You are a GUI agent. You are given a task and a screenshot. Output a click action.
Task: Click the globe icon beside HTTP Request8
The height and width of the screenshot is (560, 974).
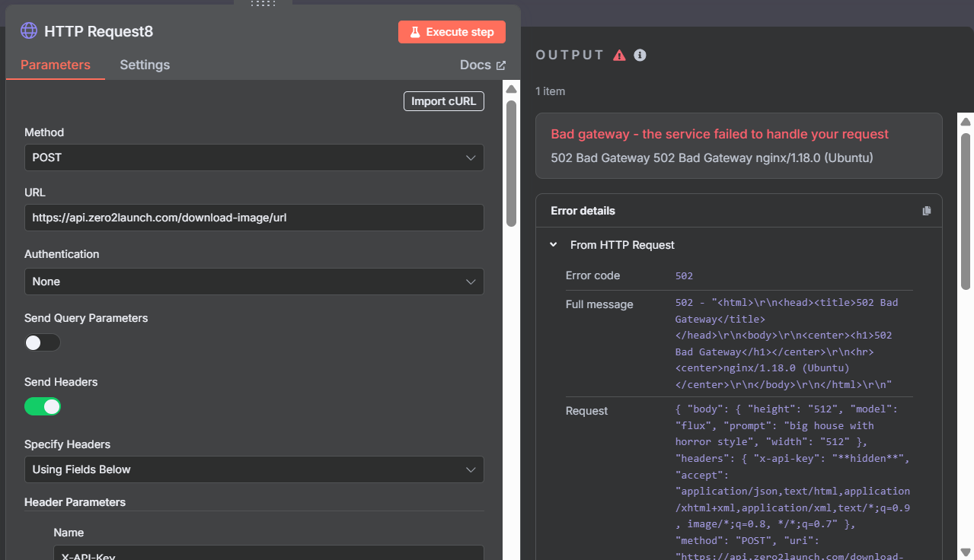point(29,31)
